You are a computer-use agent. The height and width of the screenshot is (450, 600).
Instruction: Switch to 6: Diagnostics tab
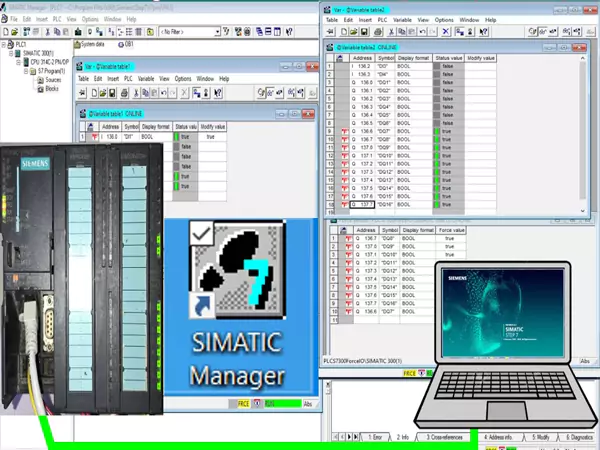579,437
